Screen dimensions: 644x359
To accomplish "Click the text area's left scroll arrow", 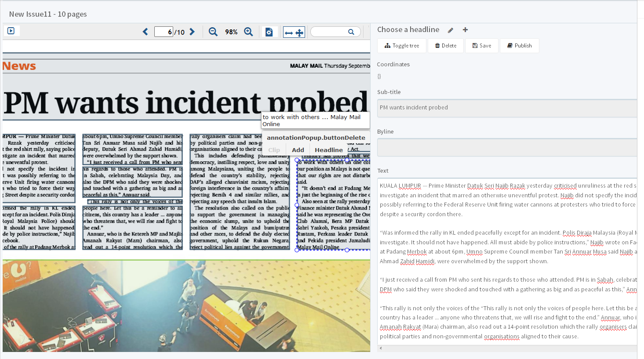I will tap(381, 348).
